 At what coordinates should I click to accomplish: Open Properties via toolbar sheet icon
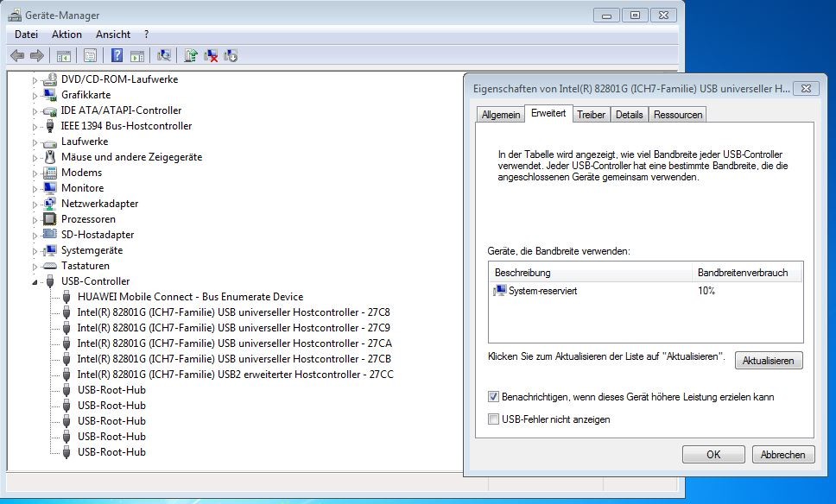tap(90, 55)
